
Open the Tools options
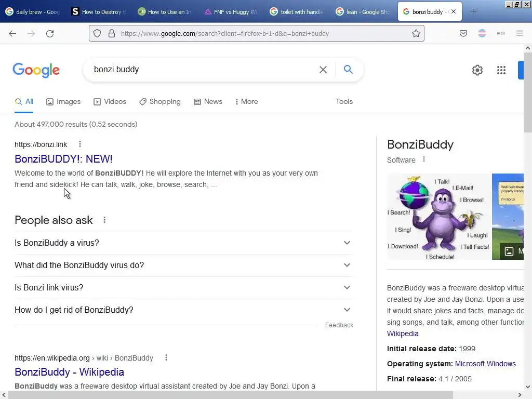point(344,101)
